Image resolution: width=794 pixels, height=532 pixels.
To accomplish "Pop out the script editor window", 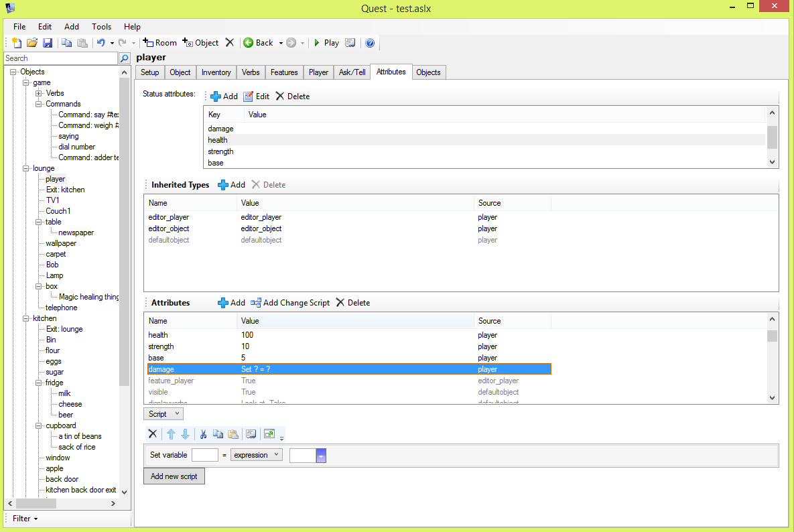I will coord(269,434).
